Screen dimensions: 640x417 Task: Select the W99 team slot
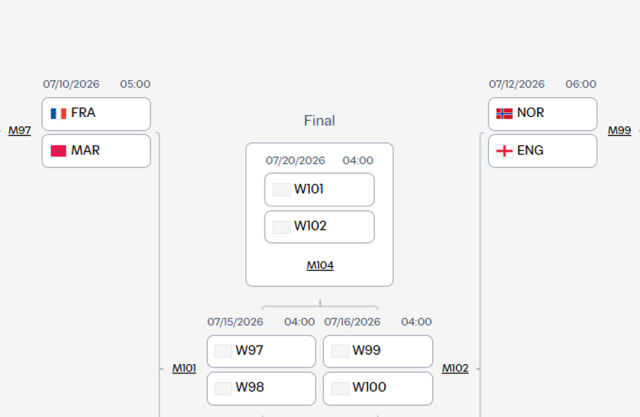[378, 351]
